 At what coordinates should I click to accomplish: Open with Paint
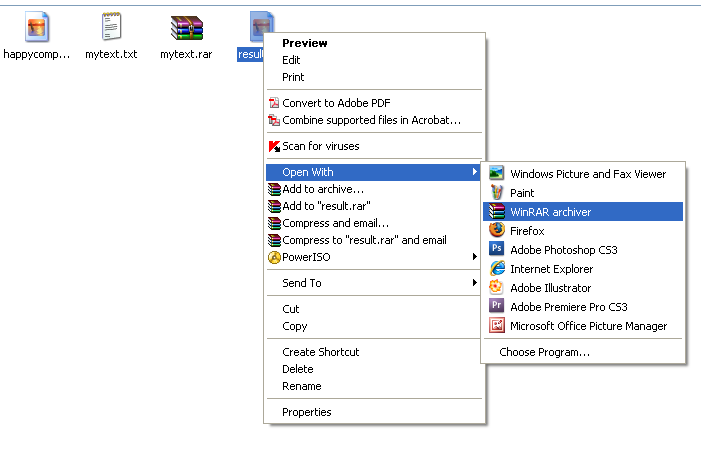click(583, 193)
